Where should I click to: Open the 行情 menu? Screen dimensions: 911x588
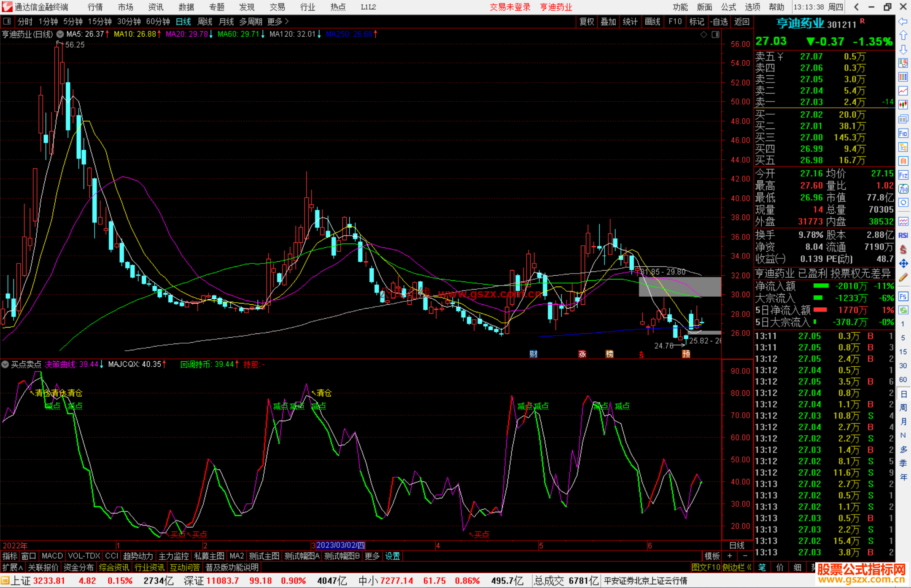click(x=95, y=7)
